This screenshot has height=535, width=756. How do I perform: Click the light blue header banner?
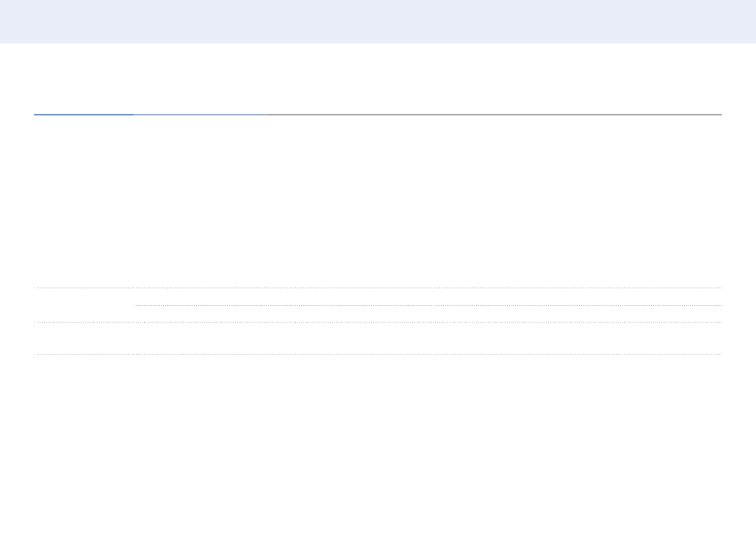click(x=378, y=21)
